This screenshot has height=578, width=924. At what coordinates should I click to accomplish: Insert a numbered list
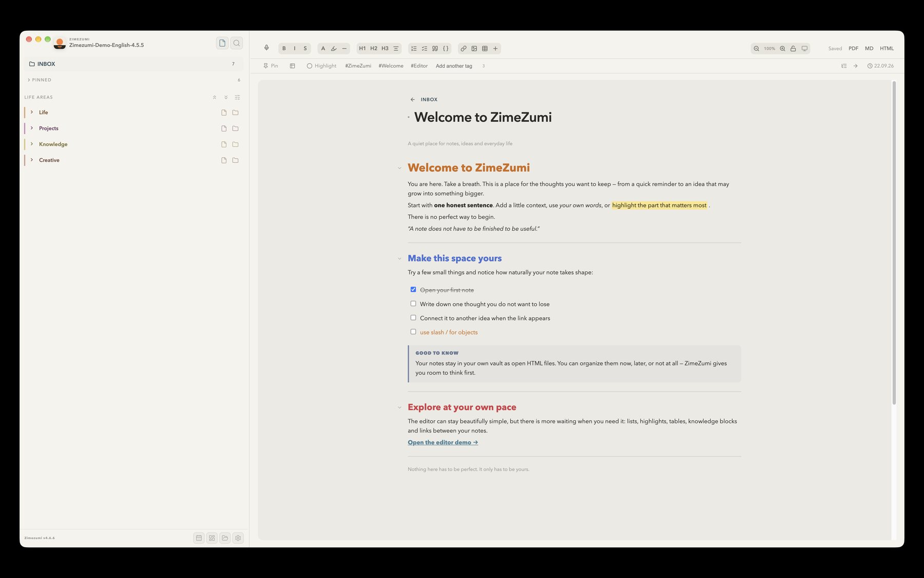(414, 48)
